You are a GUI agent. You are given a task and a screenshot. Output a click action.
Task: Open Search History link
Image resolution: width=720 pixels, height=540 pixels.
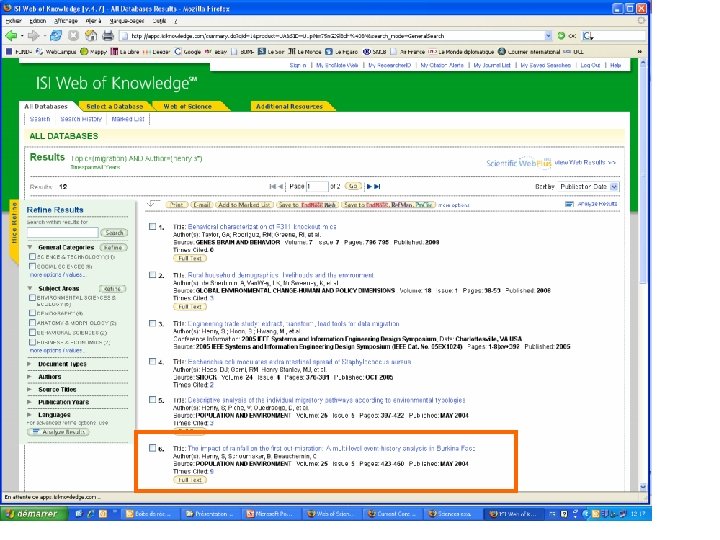[x=81, y=119]
